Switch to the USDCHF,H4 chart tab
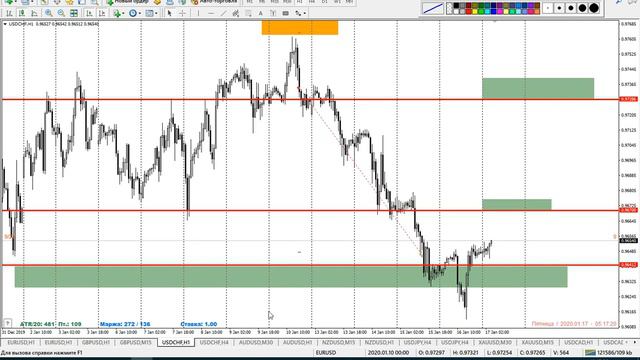The image size is (640, 360). (x=214, y=342)
